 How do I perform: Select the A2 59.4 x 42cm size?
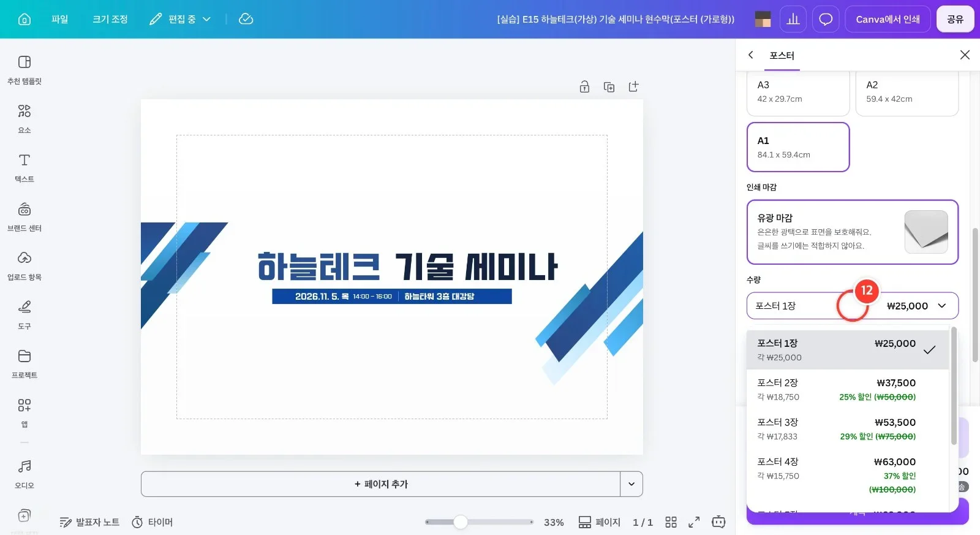tap(907, 93)
